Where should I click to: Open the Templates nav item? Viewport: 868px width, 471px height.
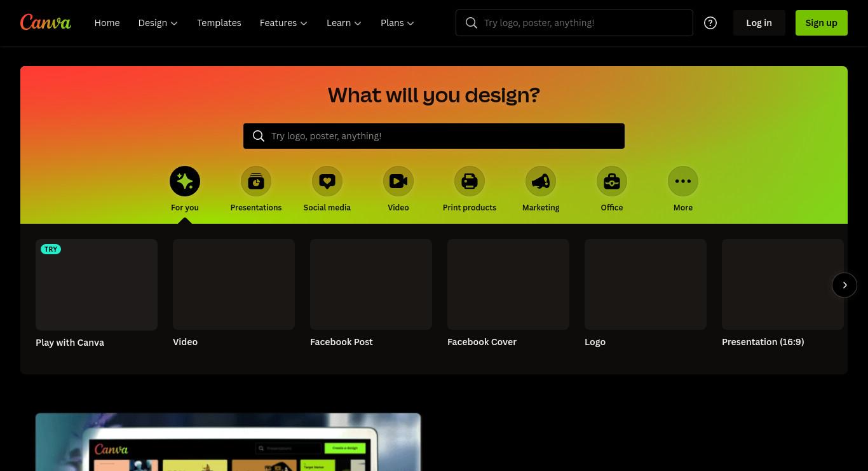(219, 23)
